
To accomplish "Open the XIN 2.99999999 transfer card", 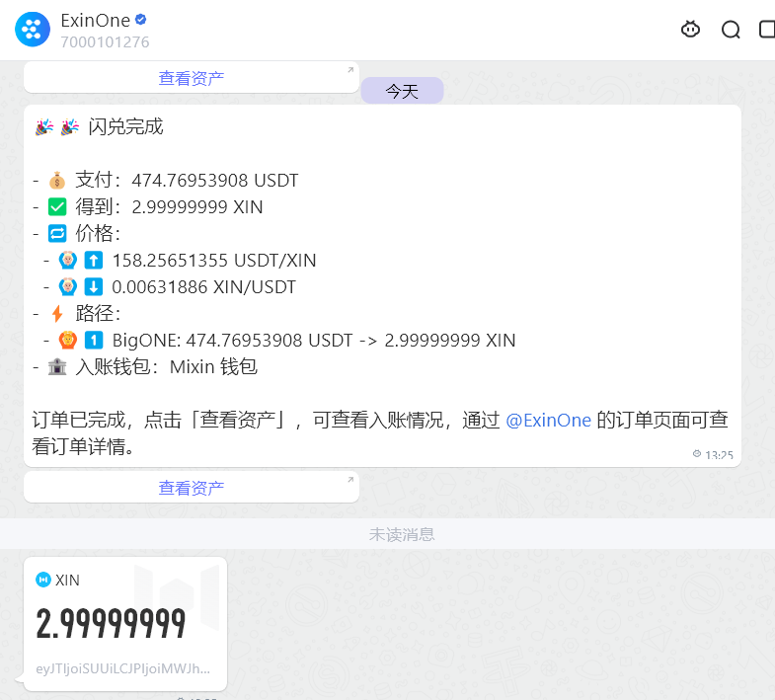I will (x=125, y=624).
